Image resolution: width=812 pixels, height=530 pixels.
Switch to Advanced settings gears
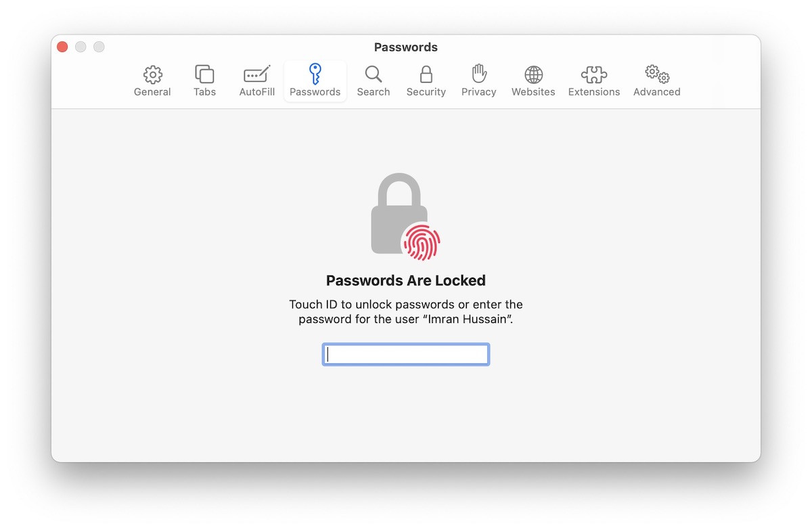click(x=656, y=74)
